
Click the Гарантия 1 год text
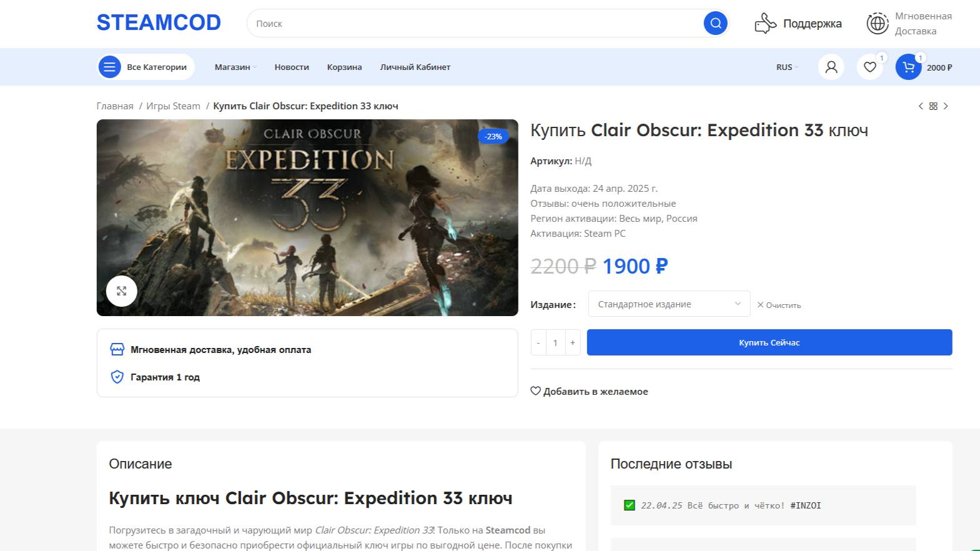point(165,377)
